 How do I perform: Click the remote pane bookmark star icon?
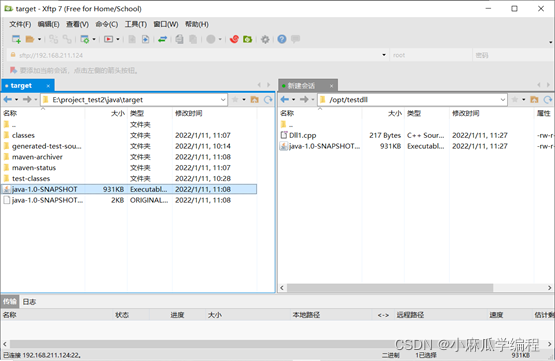tap(515, 99)
